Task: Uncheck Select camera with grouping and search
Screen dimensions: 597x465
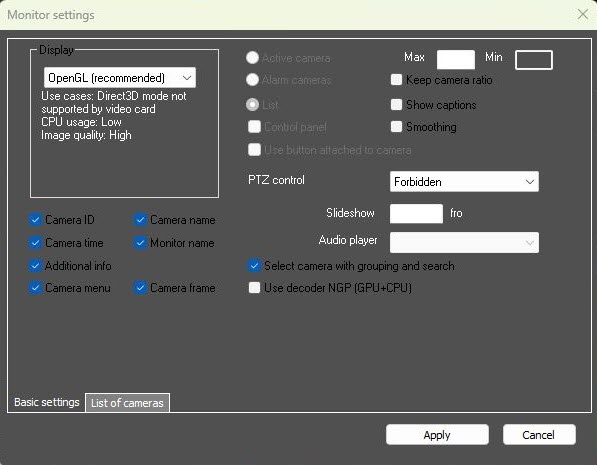Action: pos(254,265)
